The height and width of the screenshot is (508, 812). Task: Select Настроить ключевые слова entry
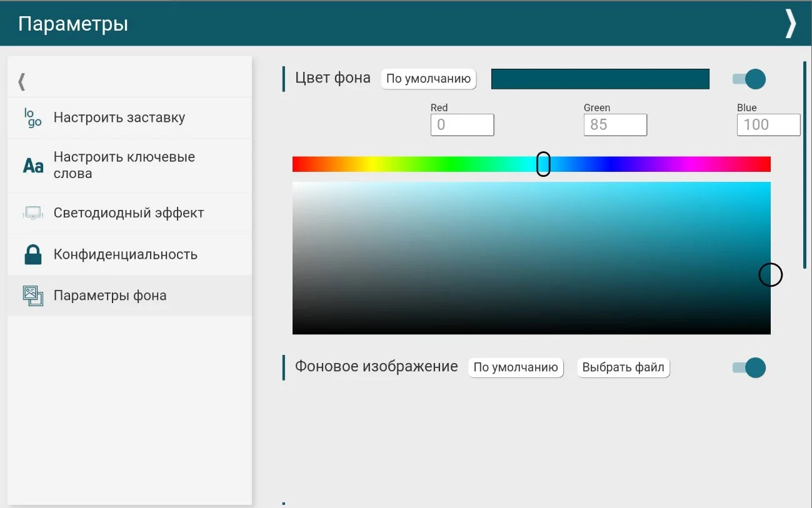(124, 166)
